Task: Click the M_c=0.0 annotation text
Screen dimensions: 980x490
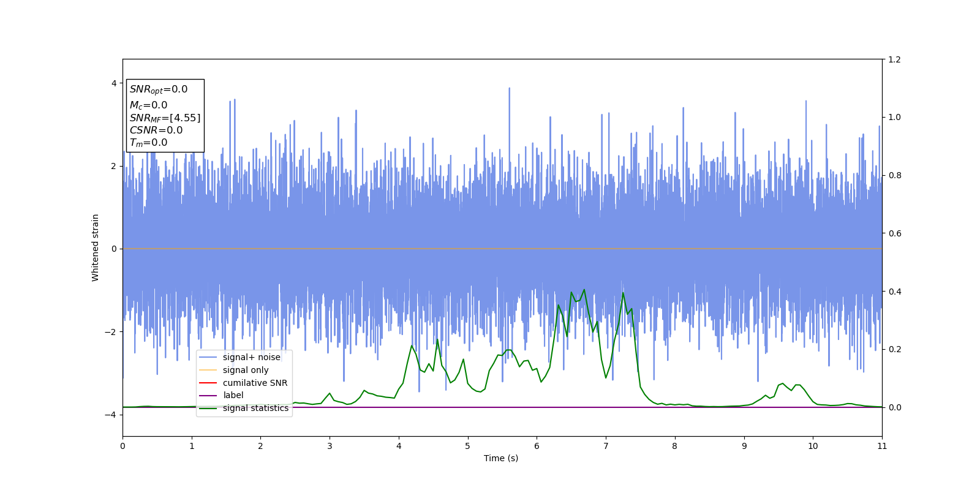Action: coord(148,105)
